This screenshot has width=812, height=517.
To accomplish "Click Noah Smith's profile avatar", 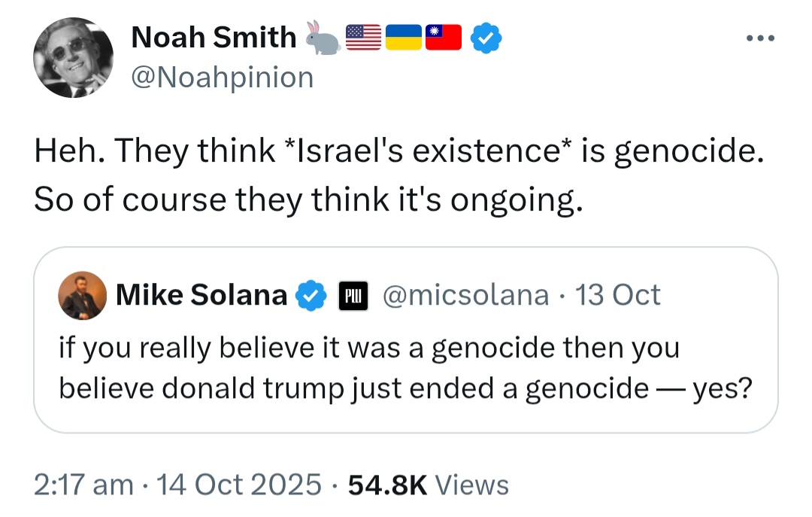I will click(73, 57).
